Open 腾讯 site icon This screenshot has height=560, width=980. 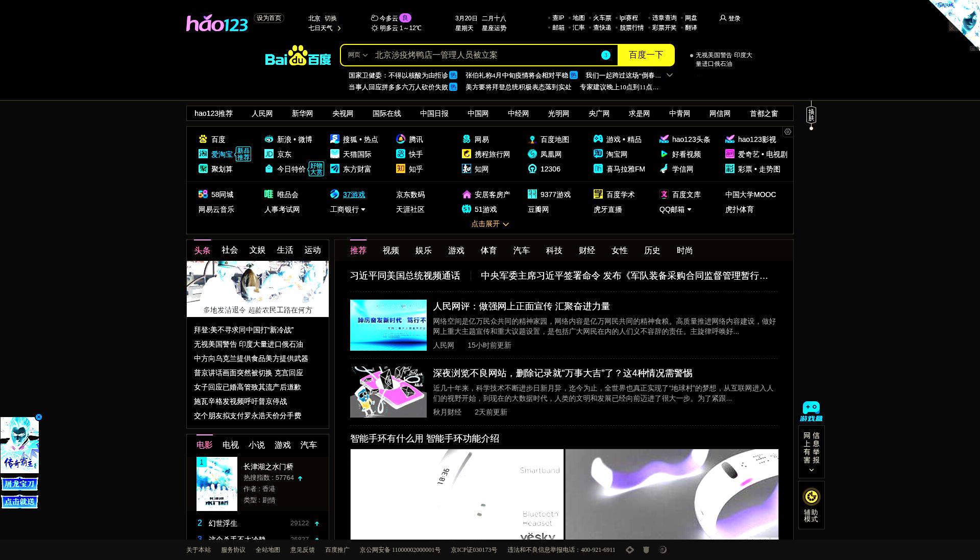401,139
